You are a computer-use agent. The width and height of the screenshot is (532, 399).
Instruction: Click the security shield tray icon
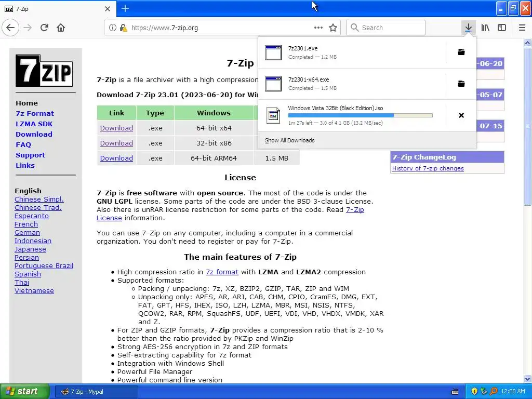pyautogui.click(x=474, y=391)
